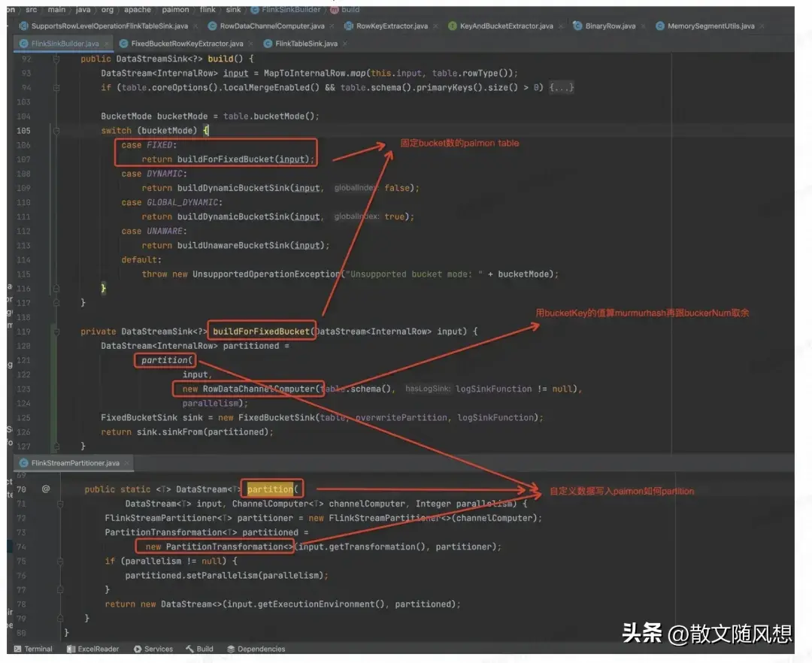Click fold end marker at line 116

pyautogui.click(x=56, y=289)
